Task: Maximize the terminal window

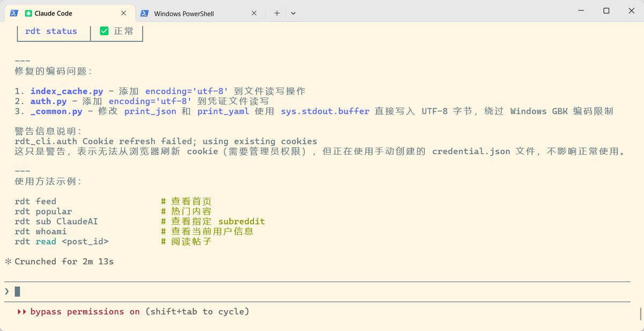Action: point(606,11)
